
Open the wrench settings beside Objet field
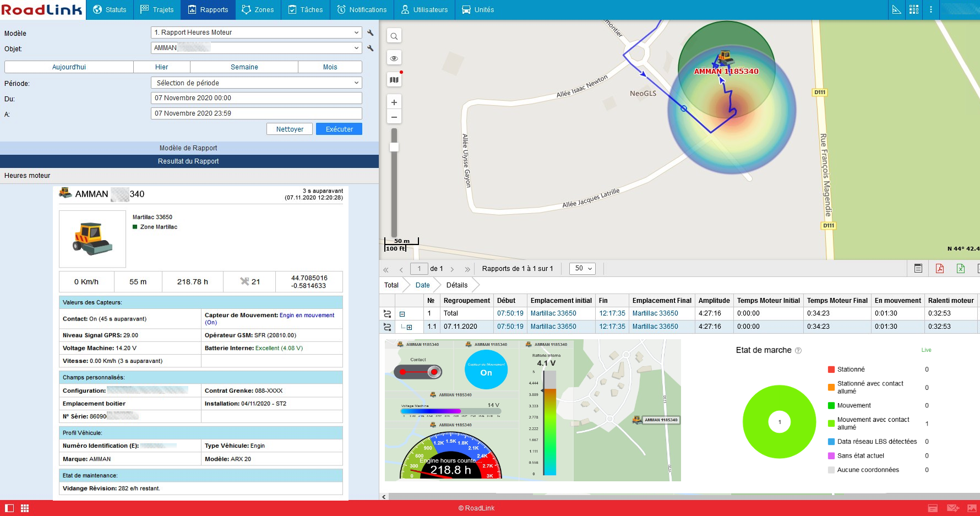[x=371, y=48]
